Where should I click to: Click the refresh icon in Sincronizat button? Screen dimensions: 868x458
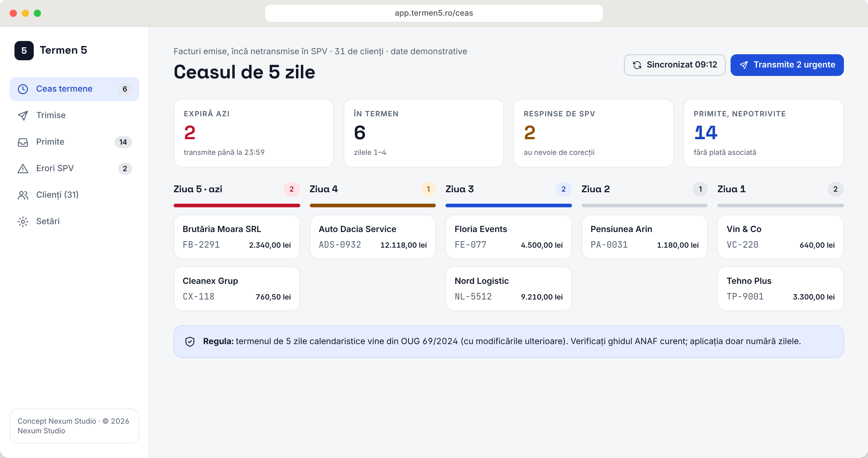click(637, 65)
